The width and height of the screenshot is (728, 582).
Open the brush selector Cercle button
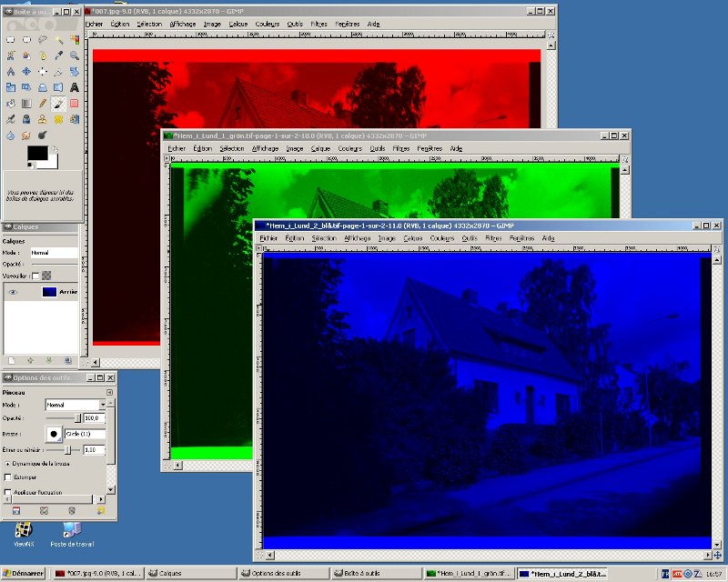click(x=55, y=434)
